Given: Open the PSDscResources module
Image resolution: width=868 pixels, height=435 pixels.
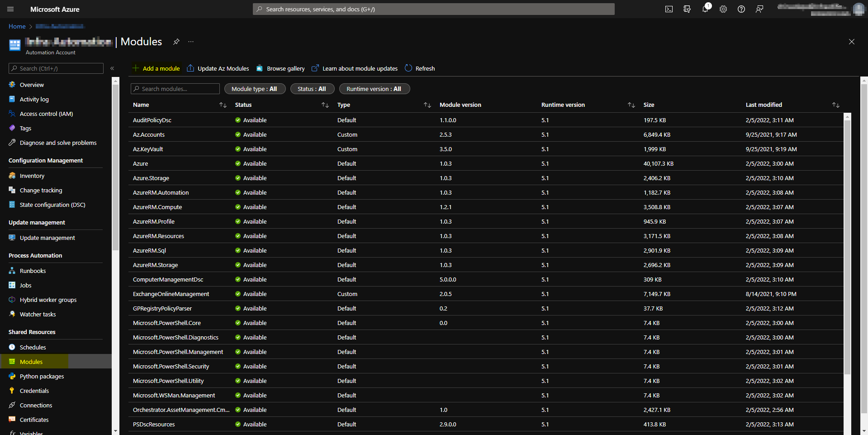Looking at the screenshot, I should pos(154,424).
